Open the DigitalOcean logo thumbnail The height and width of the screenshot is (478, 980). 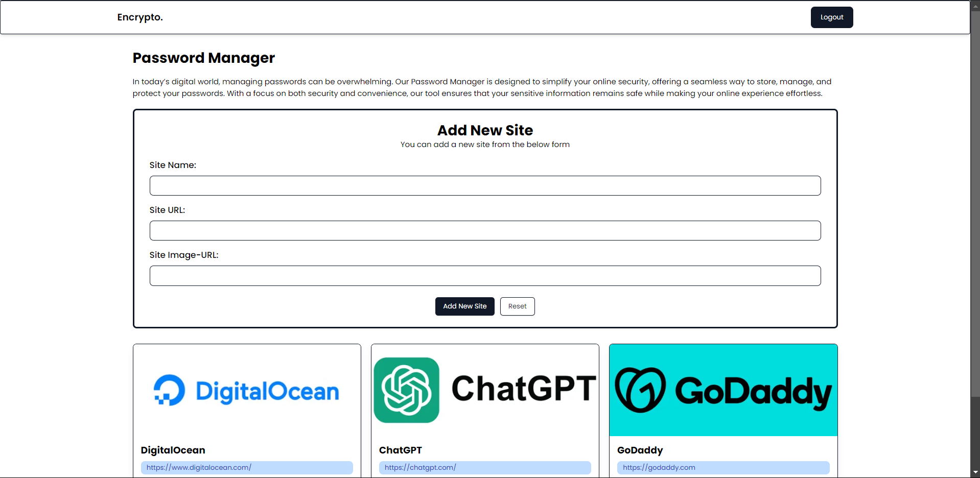pyautogui.click(x=247, y=390)
